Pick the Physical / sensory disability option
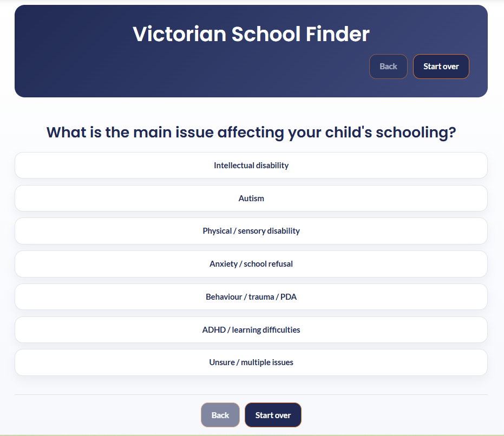Screen dimensions: 504x436 click(x=251, y=230)
